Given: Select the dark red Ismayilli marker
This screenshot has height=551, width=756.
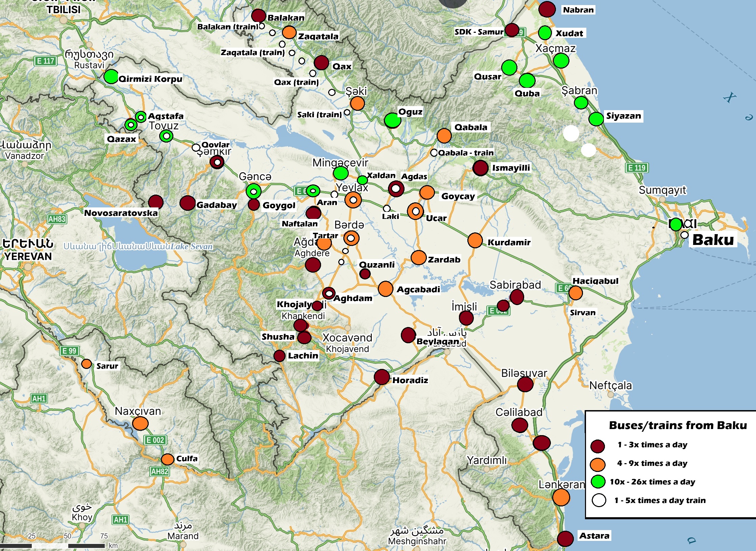Looking at the screenshot, I should point(480,168).
